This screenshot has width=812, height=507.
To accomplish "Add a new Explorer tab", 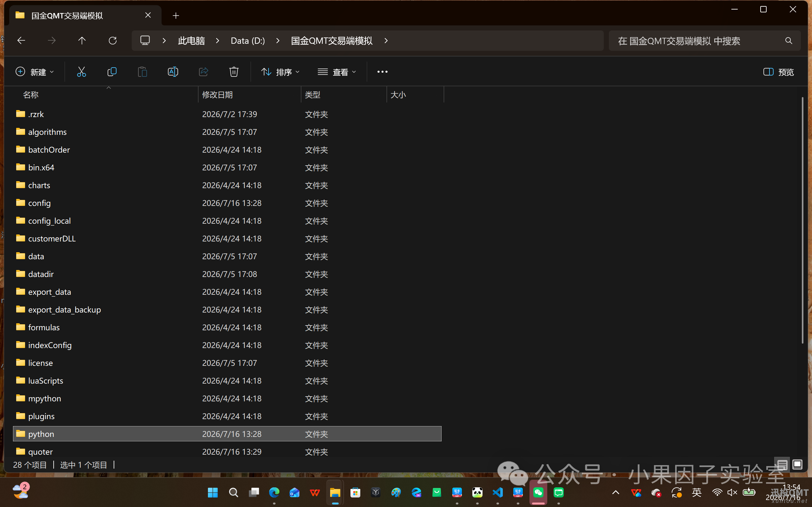I will pos(176,16).
